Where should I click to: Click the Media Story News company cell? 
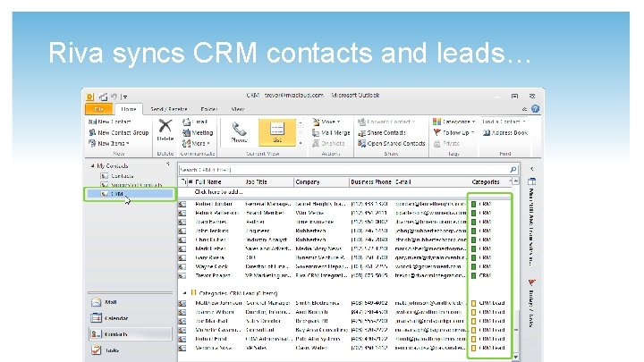[318, 248]
